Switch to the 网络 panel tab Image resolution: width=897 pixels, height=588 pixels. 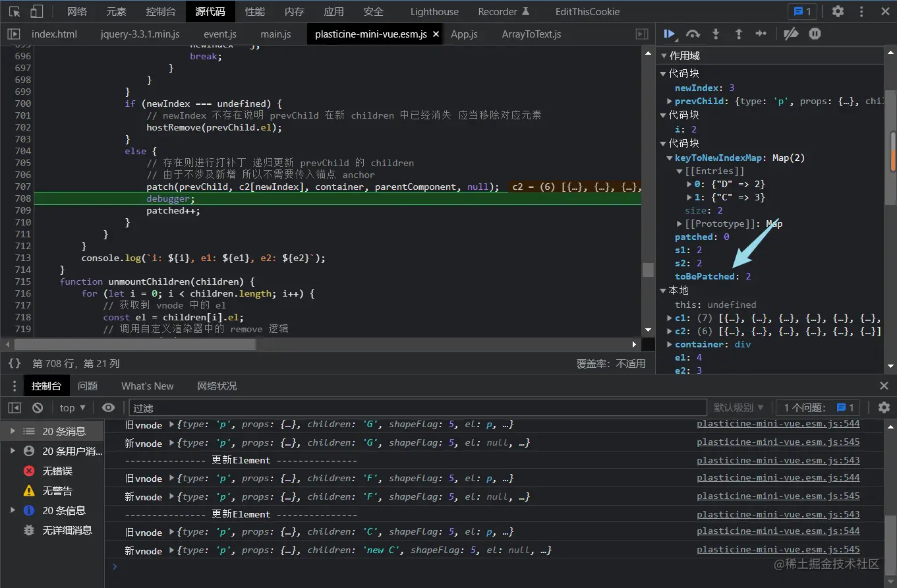(77, 11)
